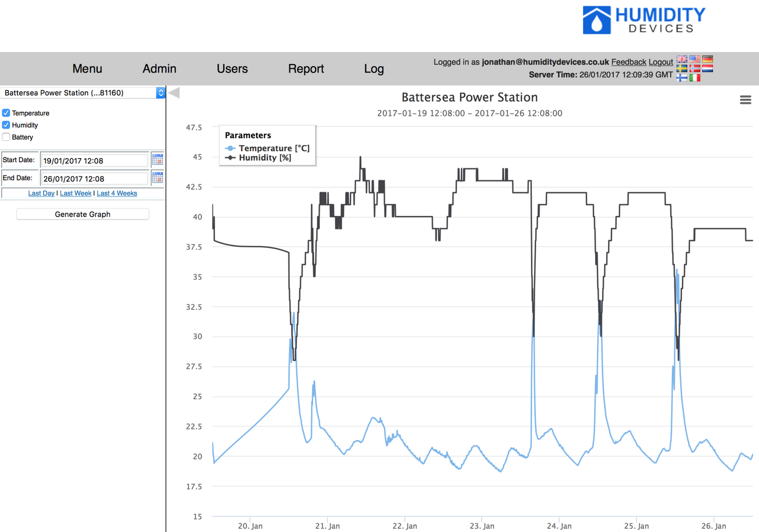
Task: Click the 23. Jan axis label
Action: [482, 526]
